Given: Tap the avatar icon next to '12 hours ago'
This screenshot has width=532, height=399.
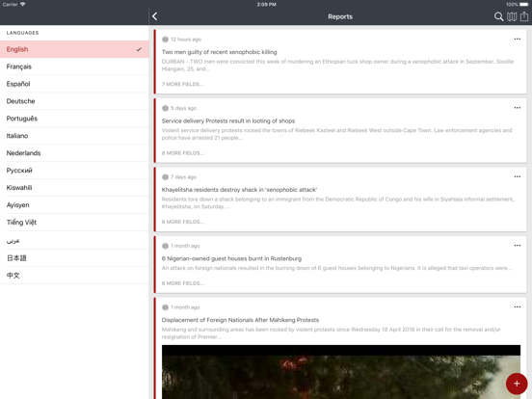Looking at the screenshot, I should pyautogui.click(x=165, y=40).
